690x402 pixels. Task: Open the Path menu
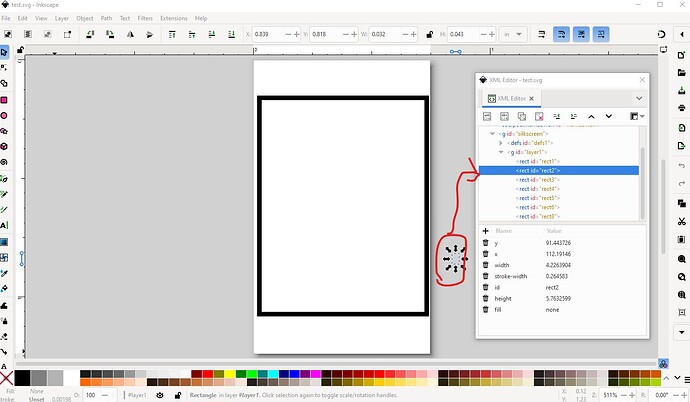[x=106, y=18]
